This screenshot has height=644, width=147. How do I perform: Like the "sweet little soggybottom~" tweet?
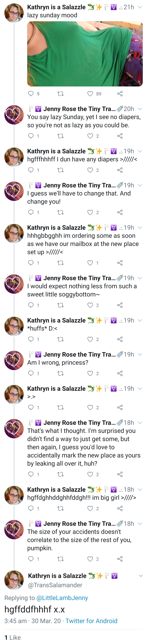click(x=90, y=305)
